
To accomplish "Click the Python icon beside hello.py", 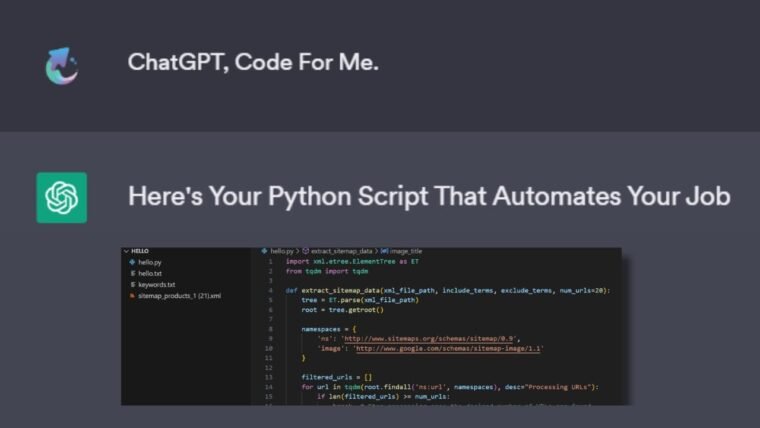I will (132, 262).
